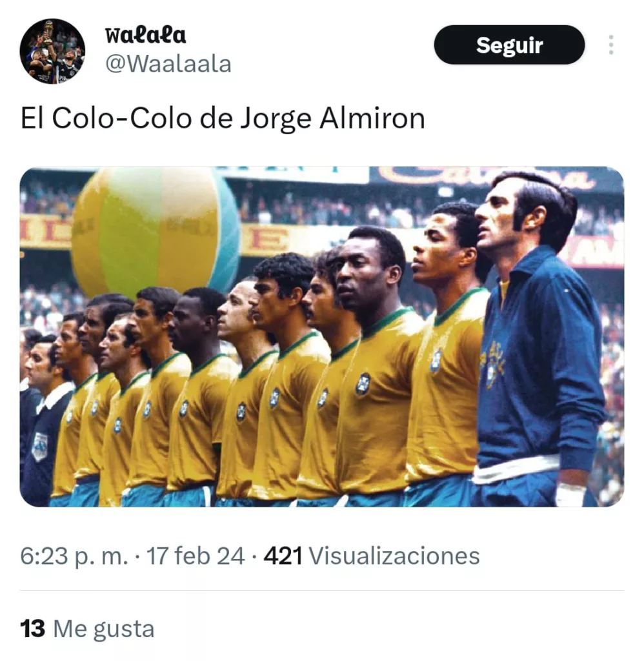This screenshot has width=644, height=661.
Task: Click the number 421 views count
Action: (283, 556)
